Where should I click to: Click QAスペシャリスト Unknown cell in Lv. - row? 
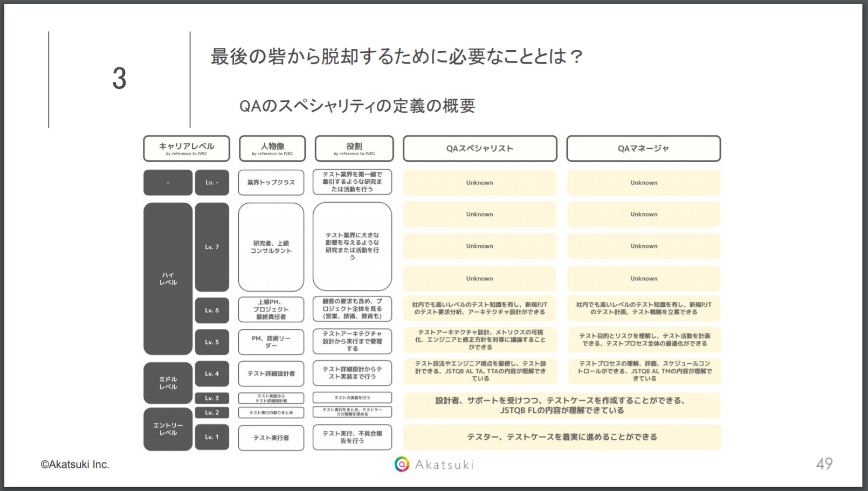[x=480, y=183]
